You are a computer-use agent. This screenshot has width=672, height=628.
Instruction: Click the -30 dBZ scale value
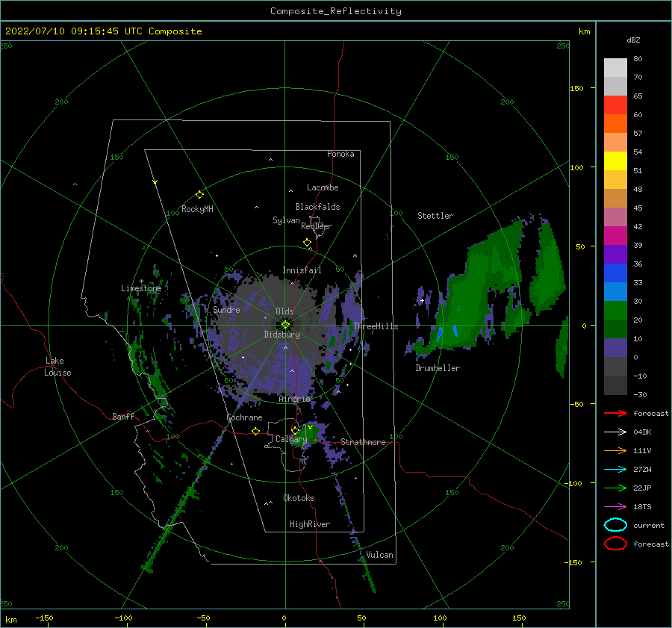click(x=640, y=394)
